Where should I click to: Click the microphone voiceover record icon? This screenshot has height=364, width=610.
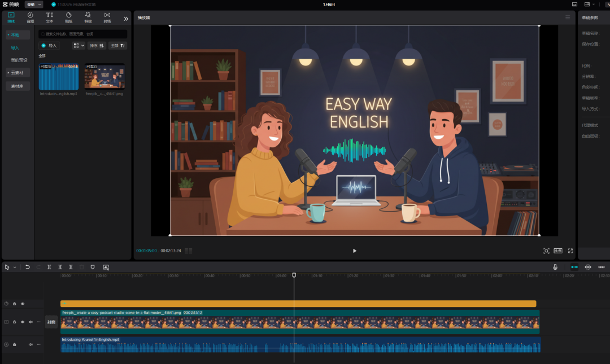tap(555, 267)
